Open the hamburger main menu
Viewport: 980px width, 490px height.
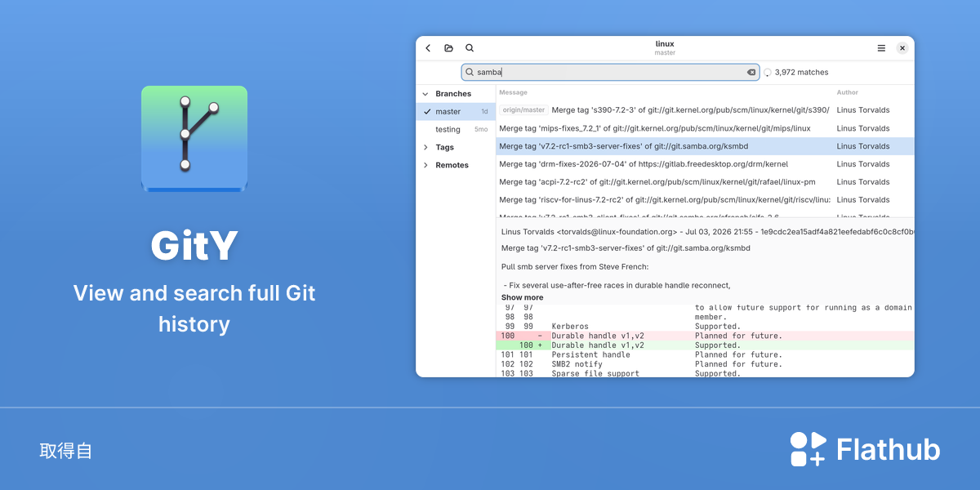[x=881, y=48]
